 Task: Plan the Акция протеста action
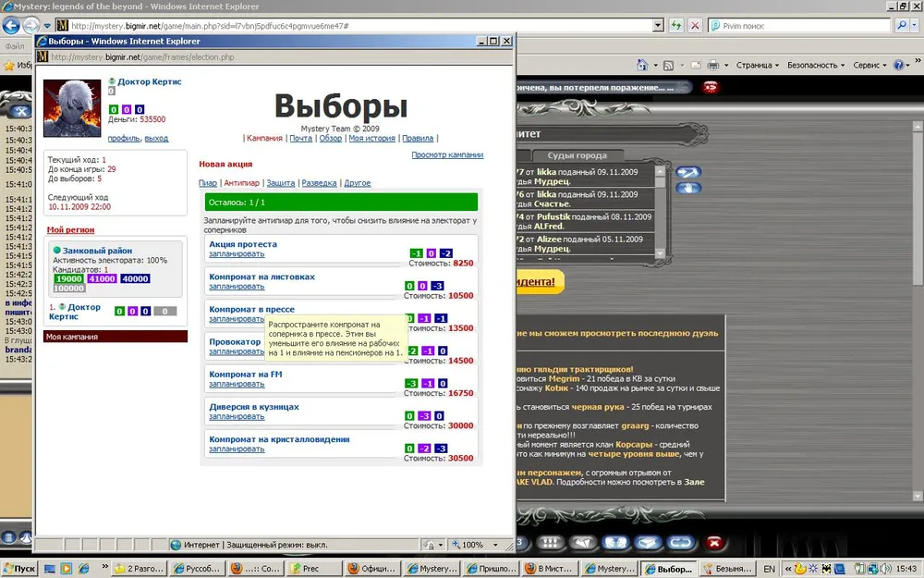237,253
